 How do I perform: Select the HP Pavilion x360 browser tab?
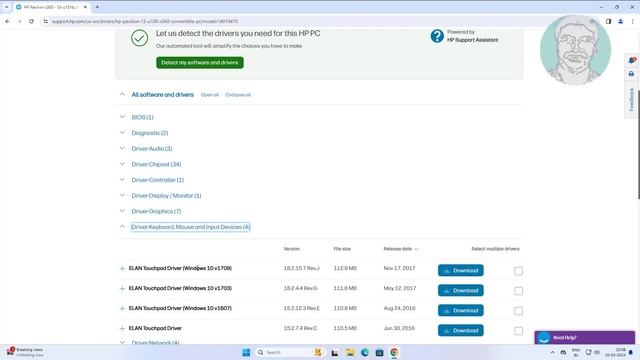pos(50,7)
